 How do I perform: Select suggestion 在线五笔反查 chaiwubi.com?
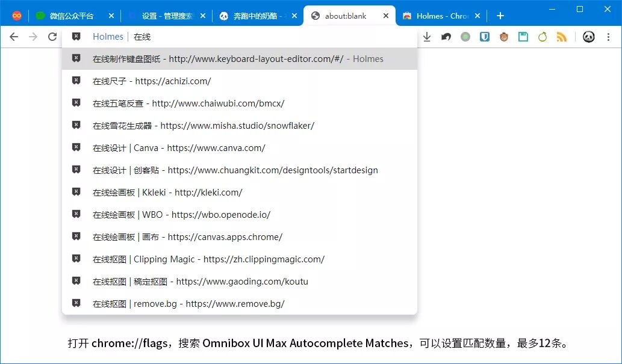(240, 103)
